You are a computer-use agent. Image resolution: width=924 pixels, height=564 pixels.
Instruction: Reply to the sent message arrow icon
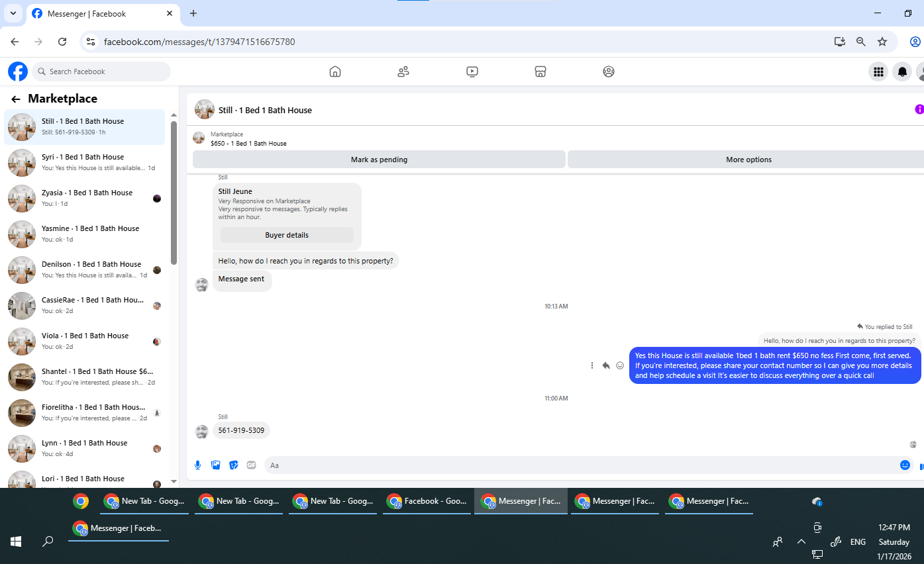click(x=606, y=365)
